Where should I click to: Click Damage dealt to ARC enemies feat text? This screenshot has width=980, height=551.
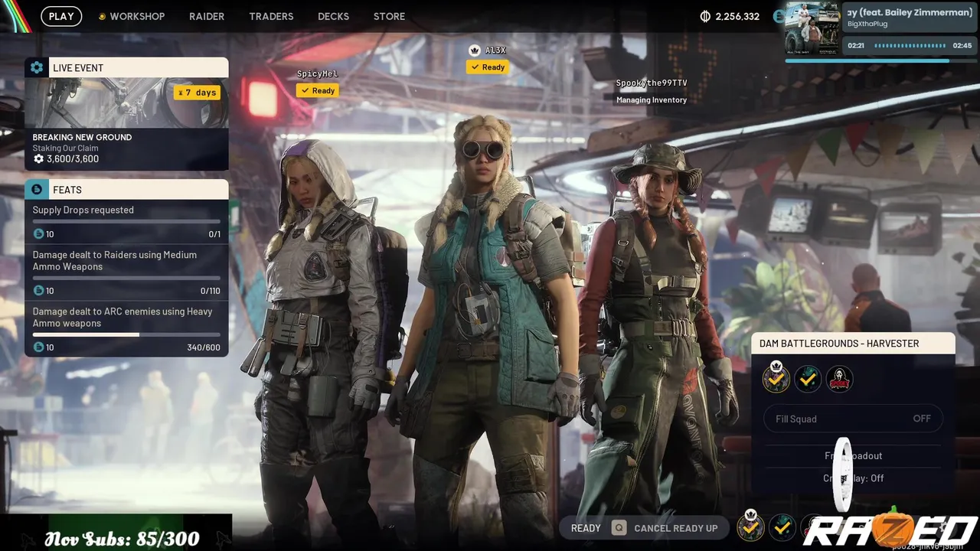pos(122,317)
